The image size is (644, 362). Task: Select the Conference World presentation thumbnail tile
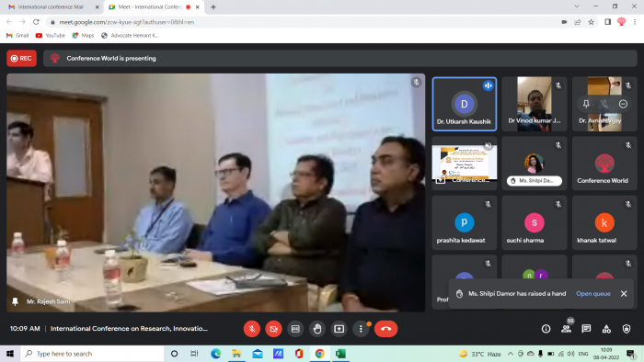tap(464, 164)
